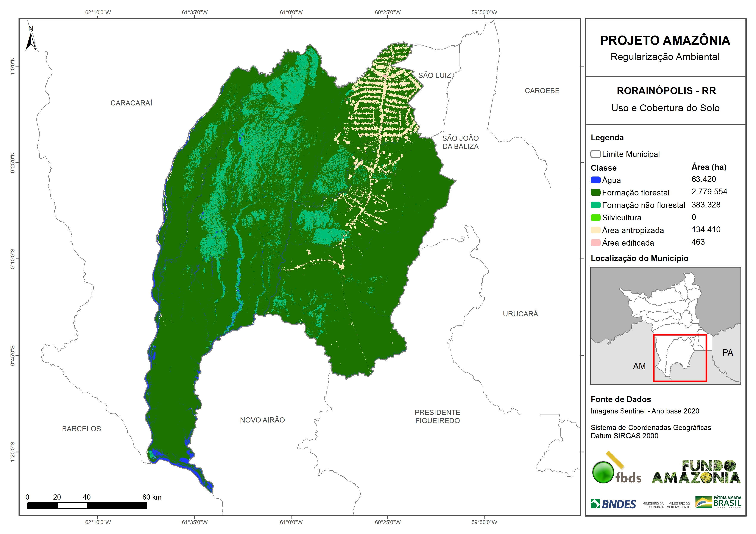
Task: Click the Limite Municipal legend symbol
Action: tap(595, 154)
